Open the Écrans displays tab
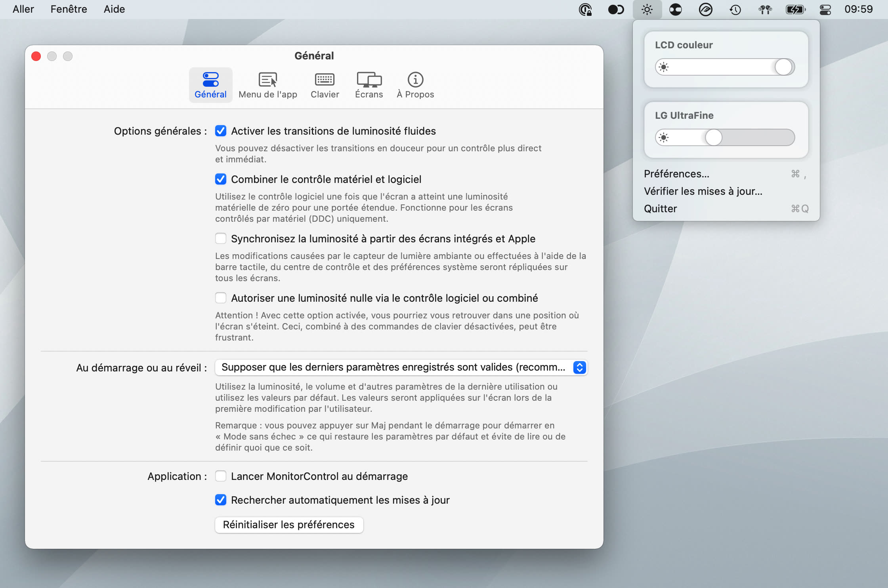 [x=369, y=85]
